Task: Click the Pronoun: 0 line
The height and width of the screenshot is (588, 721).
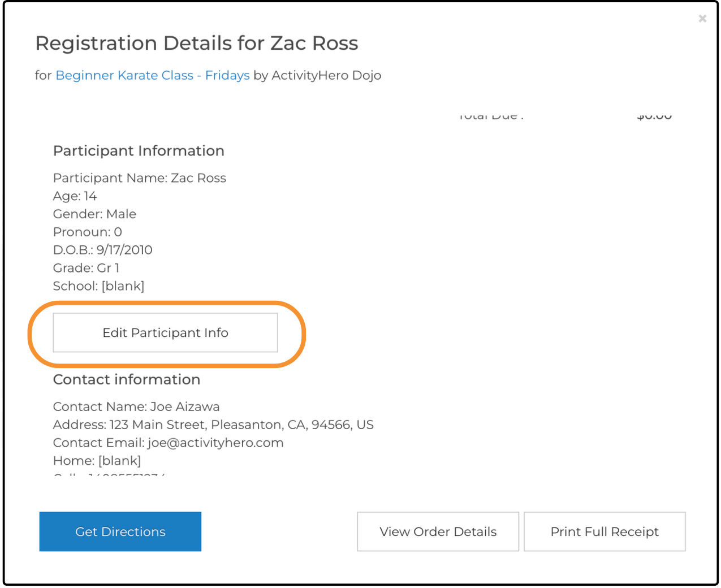Action: click(88, 232)
